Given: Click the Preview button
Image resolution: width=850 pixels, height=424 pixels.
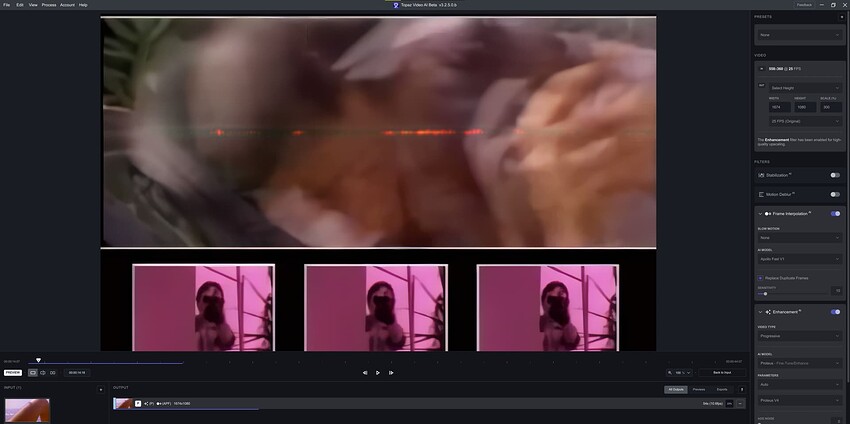Looking at the screenshot, I should tap(13, 372).
